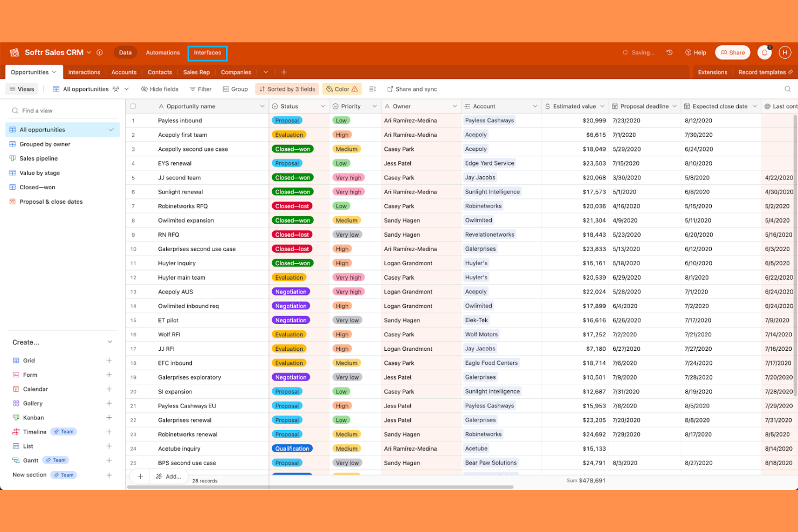798x532 pixels.
Task: Add a Gallery view with plus
Action: pyautogui.click(x=109, y=403)
